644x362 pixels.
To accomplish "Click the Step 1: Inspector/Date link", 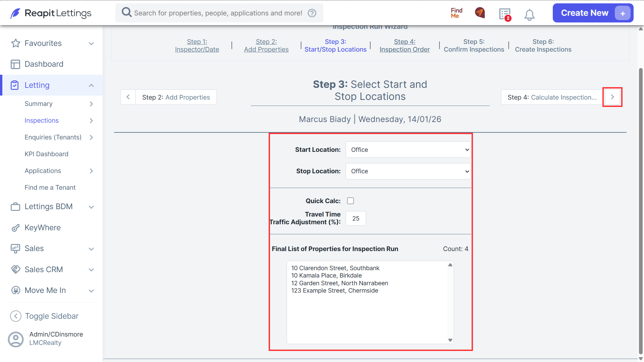I will point(197,46).
